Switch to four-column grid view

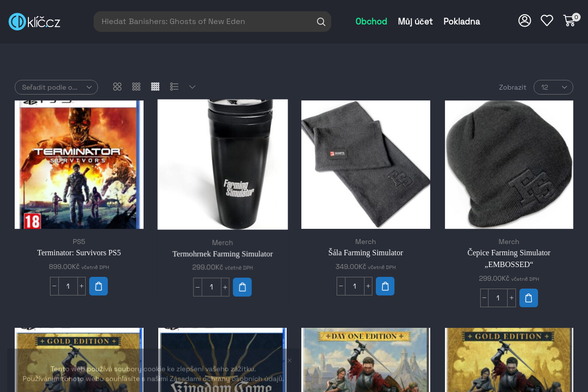pyautogui.click(x=155, y=87)
